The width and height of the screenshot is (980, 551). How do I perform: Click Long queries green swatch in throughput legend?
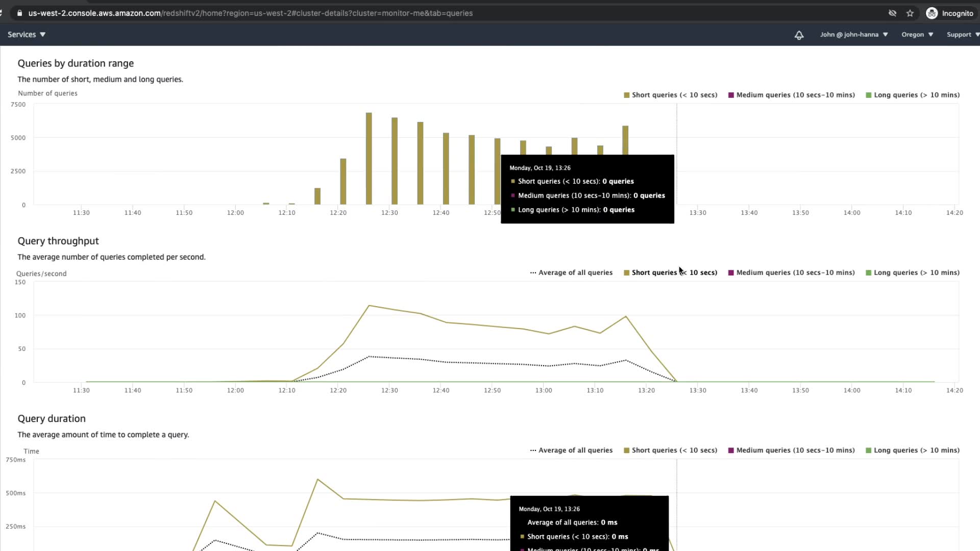(x=869, y=273)
